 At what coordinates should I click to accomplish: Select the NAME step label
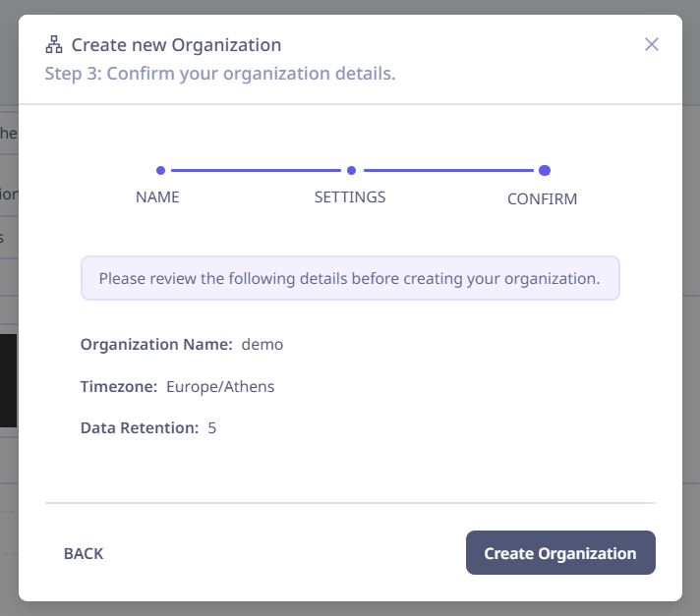coord(157,197)
